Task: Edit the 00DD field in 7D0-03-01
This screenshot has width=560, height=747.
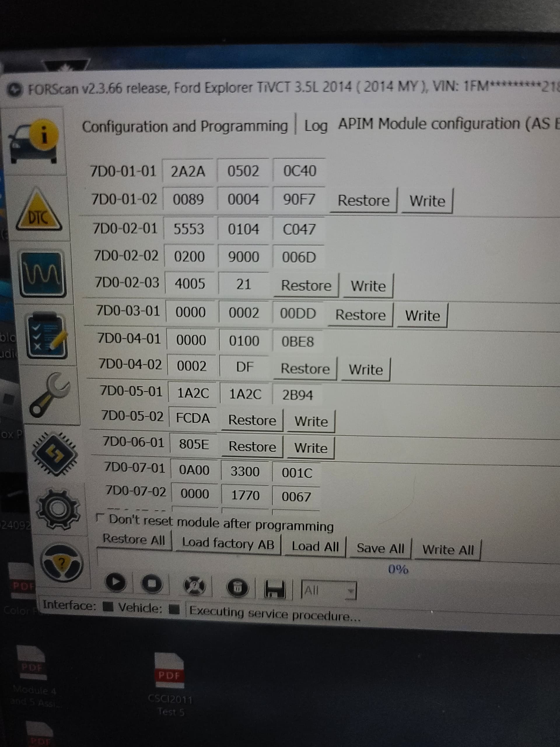Action: [298, 314]
